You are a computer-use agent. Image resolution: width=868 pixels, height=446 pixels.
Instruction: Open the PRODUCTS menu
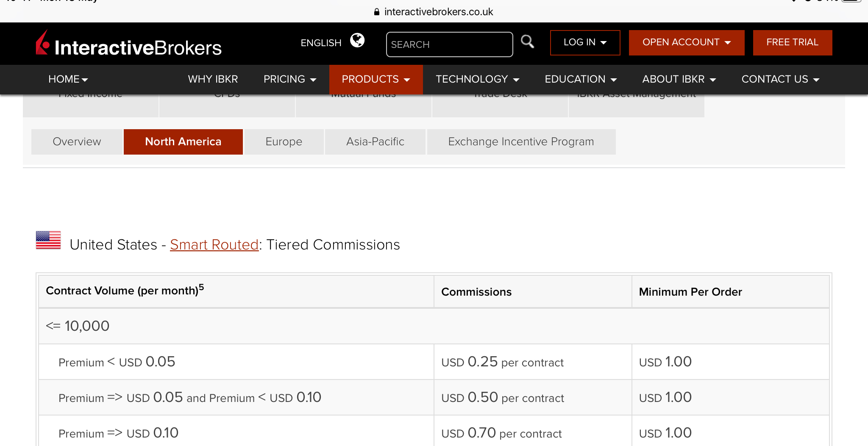(x=376, y=79)
